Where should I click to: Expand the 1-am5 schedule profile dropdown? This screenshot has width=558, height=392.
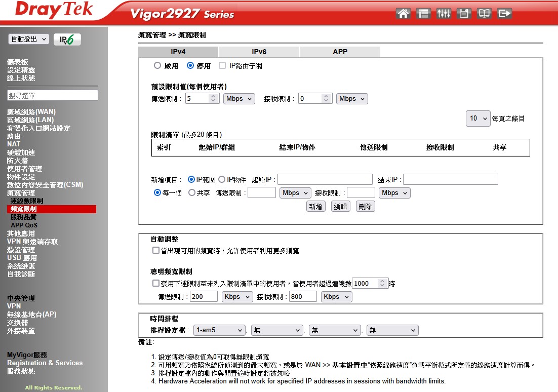tap(220, 330)
